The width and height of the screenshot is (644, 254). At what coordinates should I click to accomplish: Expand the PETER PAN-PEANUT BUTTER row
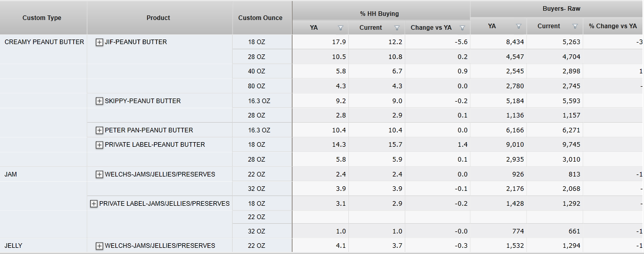99,130
